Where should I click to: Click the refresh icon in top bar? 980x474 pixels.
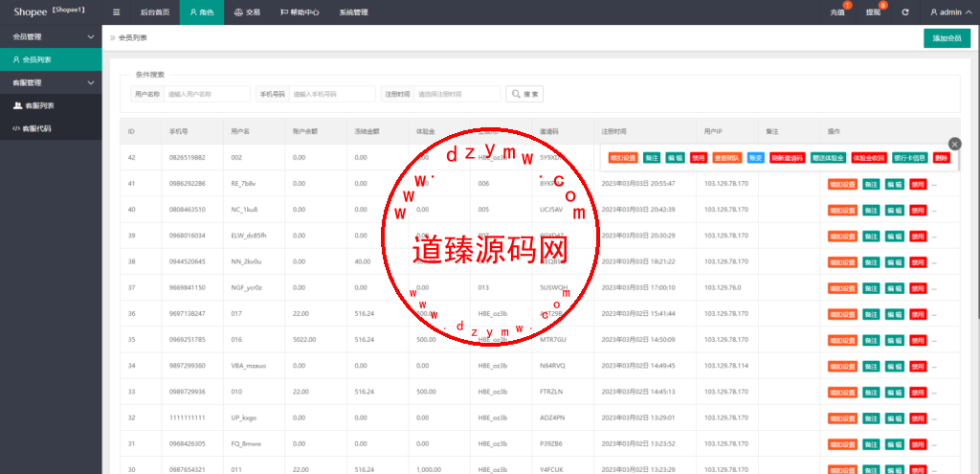tap(905, 11)
